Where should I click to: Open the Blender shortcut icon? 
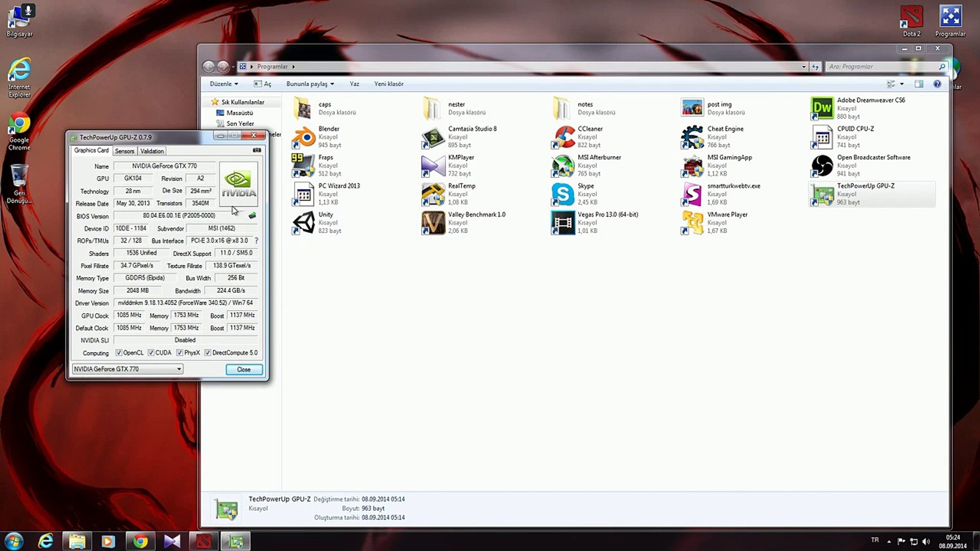click(x=304, y=137)
